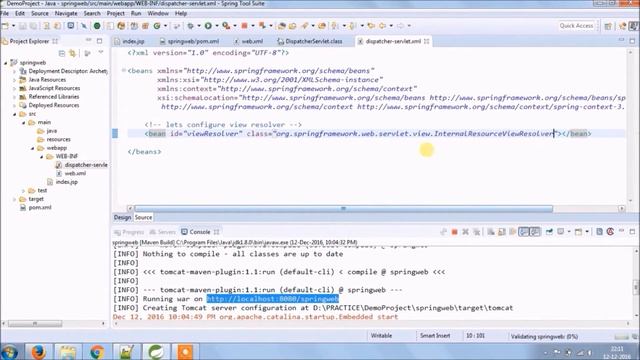This screenshot has width=640, height=360.
Task: Expand the target folder node
Action: (15, 199)
